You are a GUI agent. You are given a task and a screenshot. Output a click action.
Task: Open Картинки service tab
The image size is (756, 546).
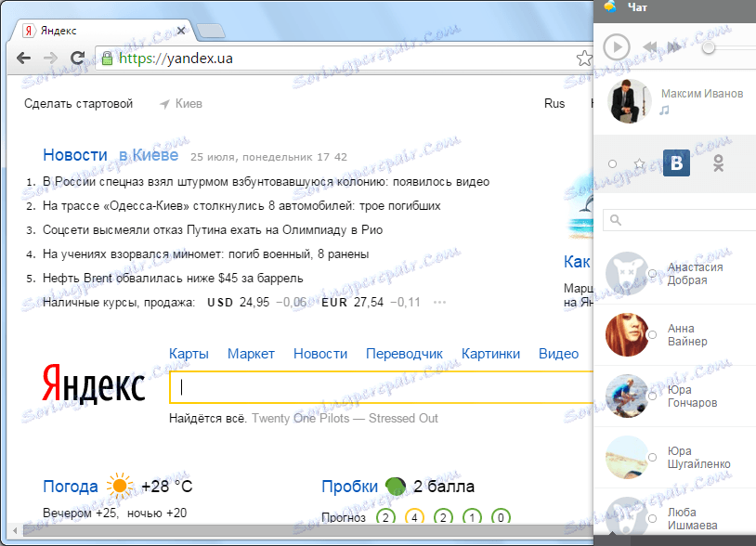[x=490, y=354]
